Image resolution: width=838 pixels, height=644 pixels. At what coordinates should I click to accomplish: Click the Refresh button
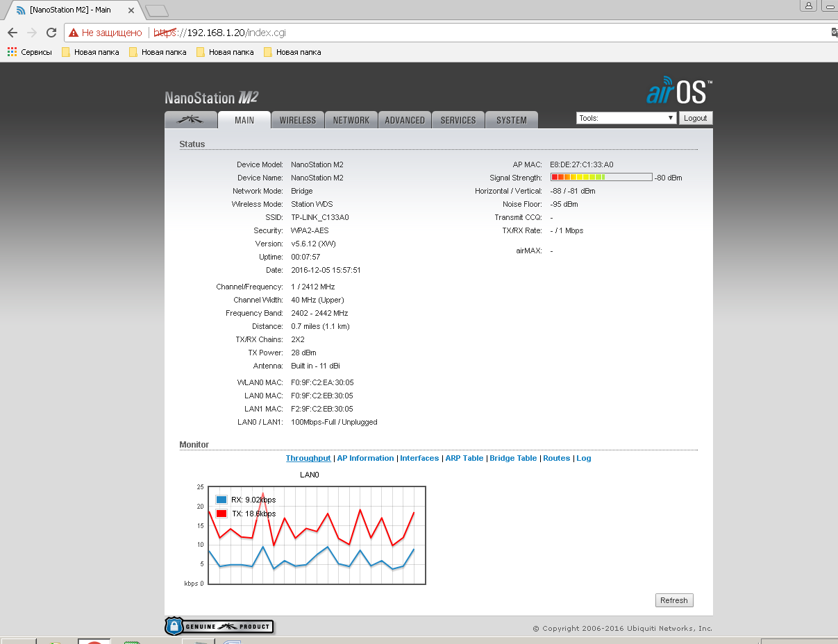point(674,600)
